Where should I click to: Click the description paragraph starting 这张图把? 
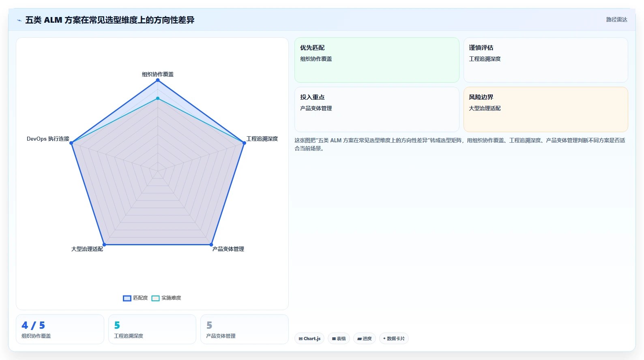point(460,144)
